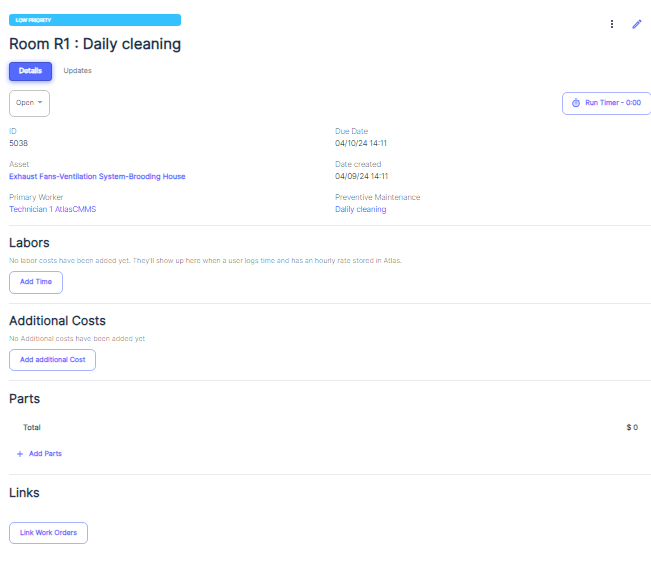
Task: Click the Low Priority badge
Action: tap(95, 19)
